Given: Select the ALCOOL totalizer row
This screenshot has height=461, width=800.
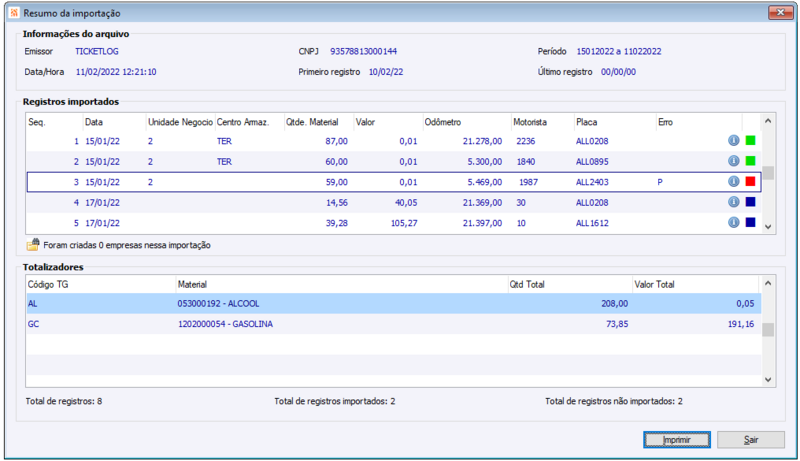Looking at the screenshot, I should pos(220,304).
